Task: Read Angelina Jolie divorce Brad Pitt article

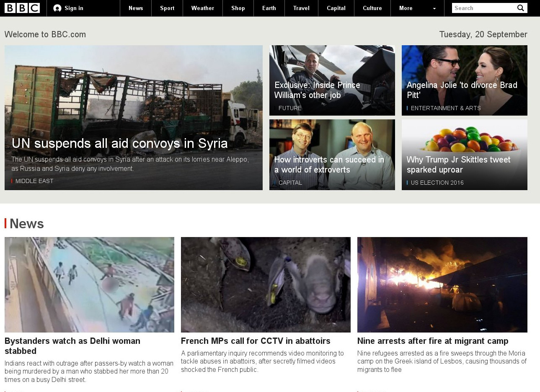Action: click(x=462, y=90)
